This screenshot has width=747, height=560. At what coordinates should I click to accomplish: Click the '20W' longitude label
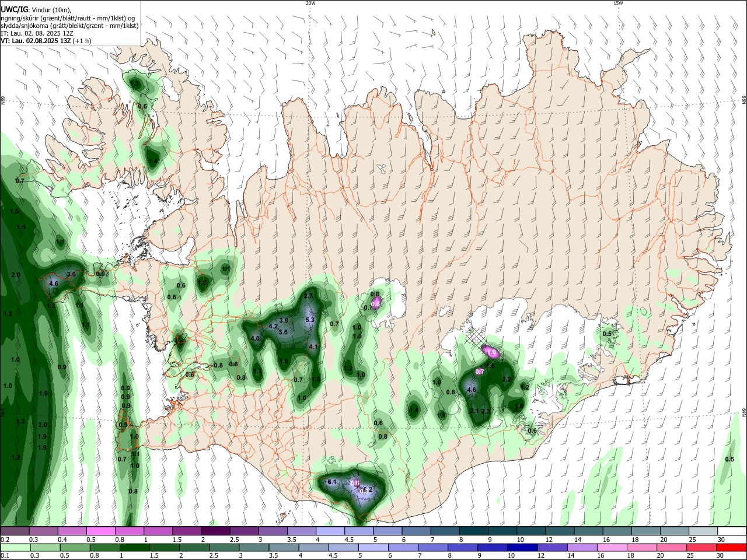point(310,3)
